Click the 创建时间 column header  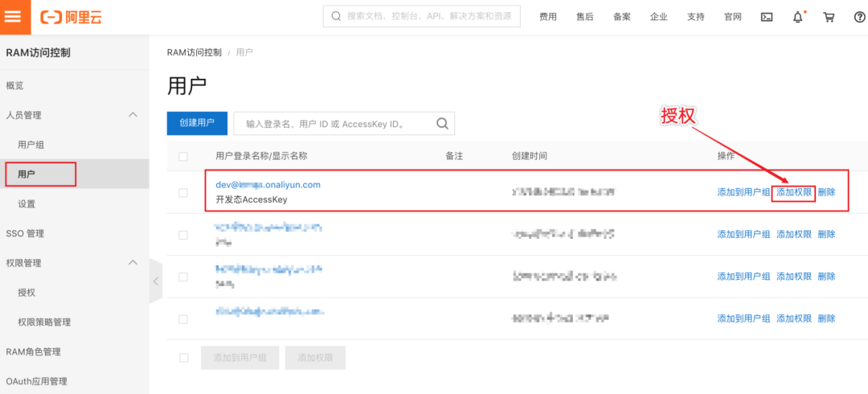coord(530,156)
